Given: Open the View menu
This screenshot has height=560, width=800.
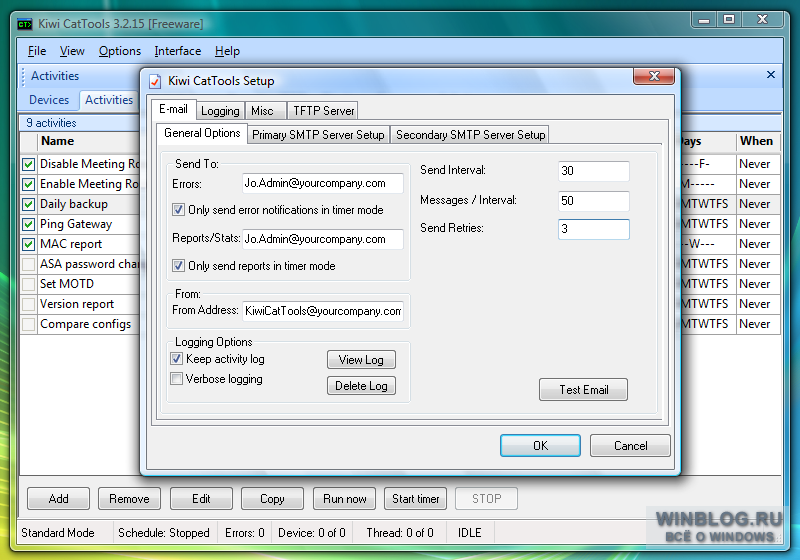Looking at the screenshot, I should pos(72,51).
